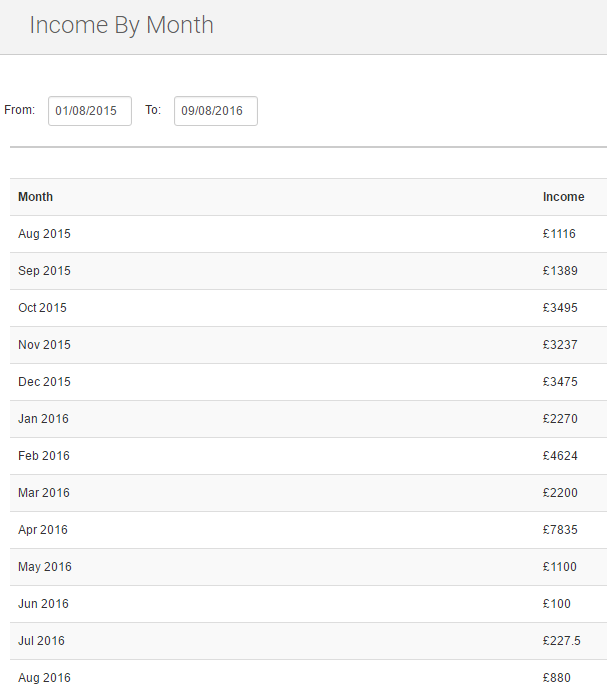The height and width of the screenshot is (695, 607).
Task: Click the Feb 2016 month cell
Action: [44, 456]
